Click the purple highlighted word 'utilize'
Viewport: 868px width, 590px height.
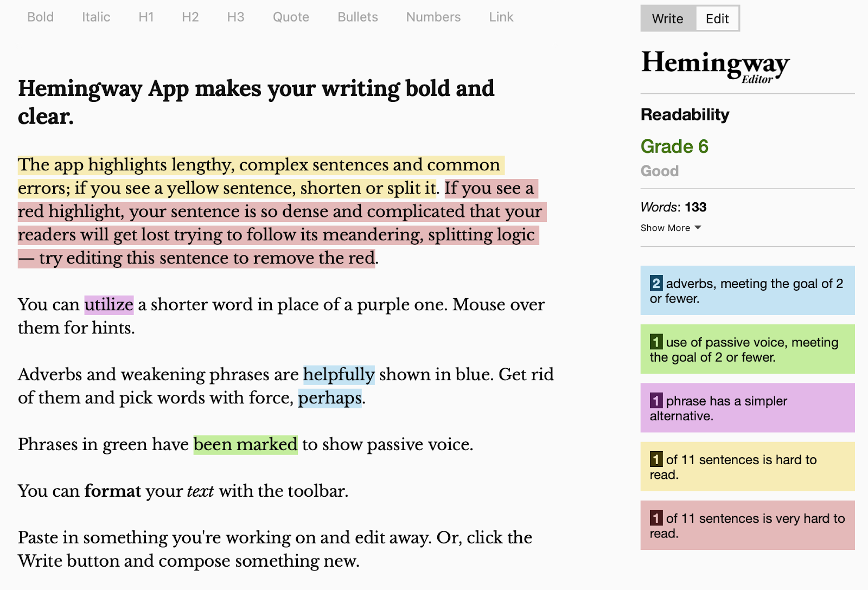pos(109,305)
